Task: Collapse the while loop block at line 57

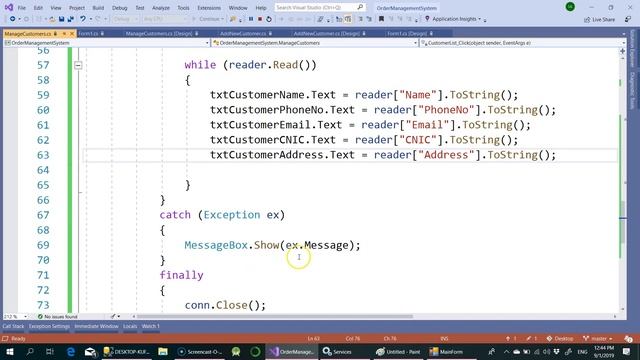Action: point(78,65)
